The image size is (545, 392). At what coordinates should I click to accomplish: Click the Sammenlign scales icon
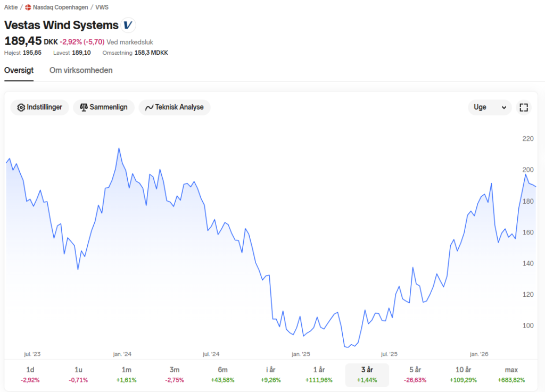click(x=84, y=107)
